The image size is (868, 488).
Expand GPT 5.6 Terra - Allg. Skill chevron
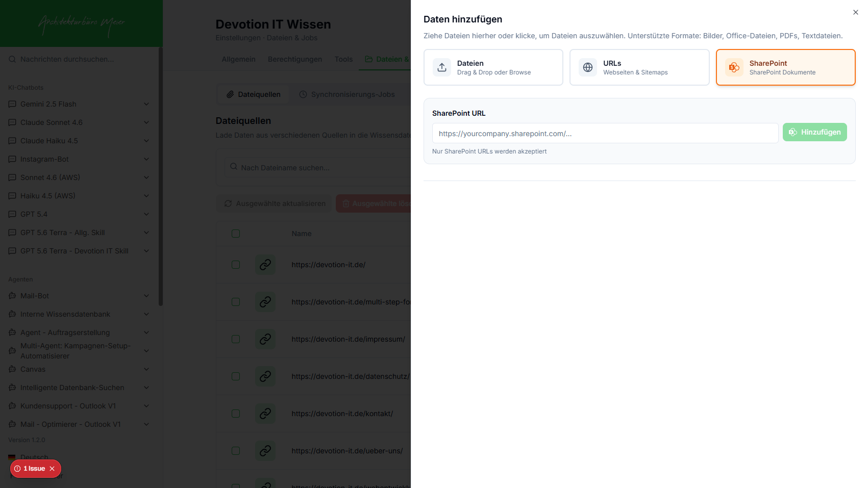click(146, 233)
